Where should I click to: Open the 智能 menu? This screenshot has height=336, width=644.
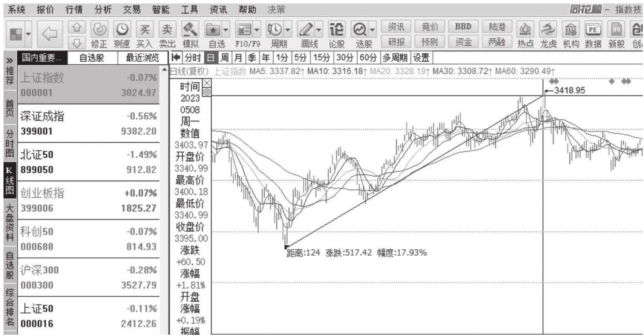pyautogui.click(x=160, y=9)
